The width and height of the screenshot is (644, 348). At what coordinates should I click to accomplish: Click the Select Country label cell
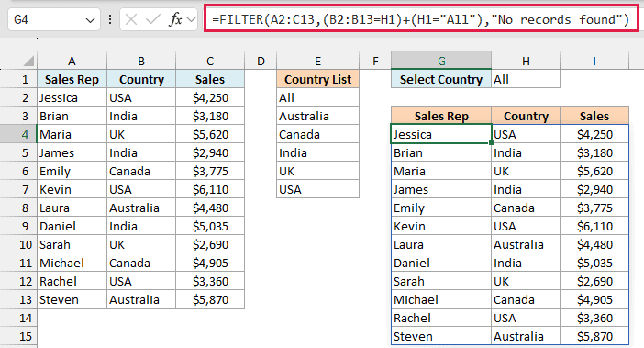point(441,79)
